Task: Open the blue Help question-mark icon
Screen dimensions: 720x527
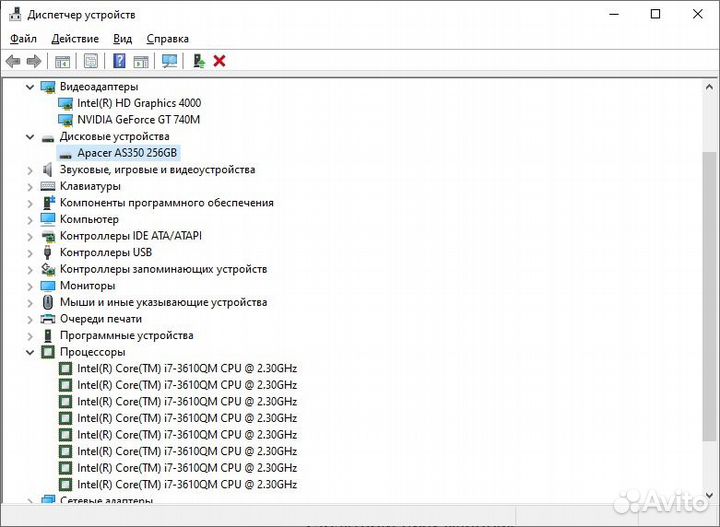Action: click(119, 61)
